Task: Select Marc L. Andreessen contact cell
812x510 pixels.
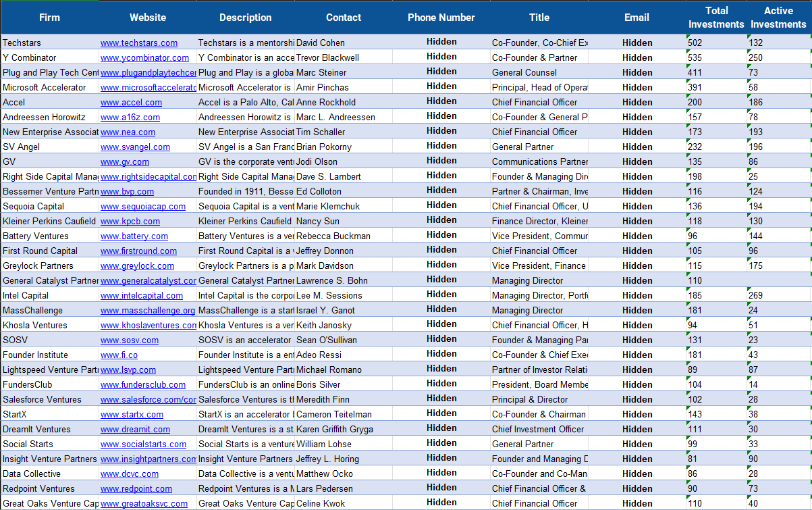Action: click(x=335, y=117)
